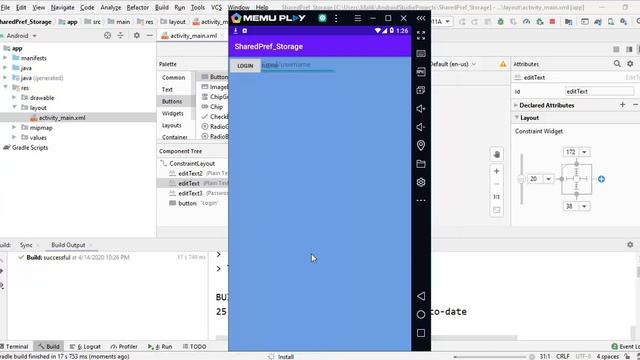Screen dimensions: 640x360
Task: Open the Build menu
Action: 162,7
